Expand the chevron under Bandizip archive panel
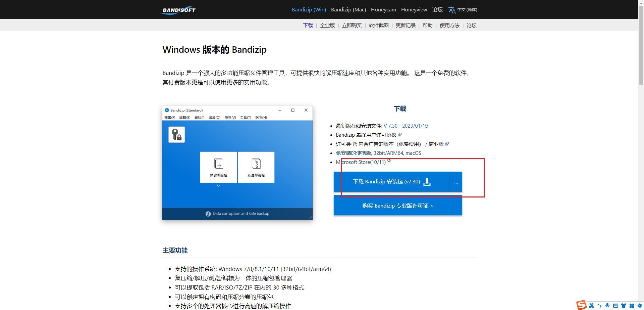The image size is (644, 310). point(218,185)
